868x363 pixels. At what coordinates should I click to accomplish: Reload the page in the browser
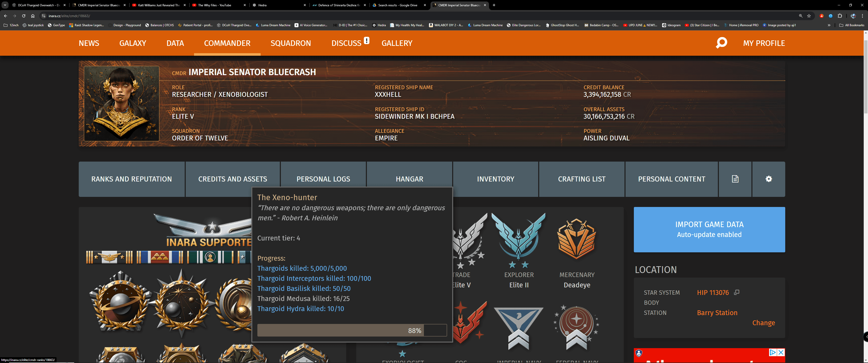(23, 16)
